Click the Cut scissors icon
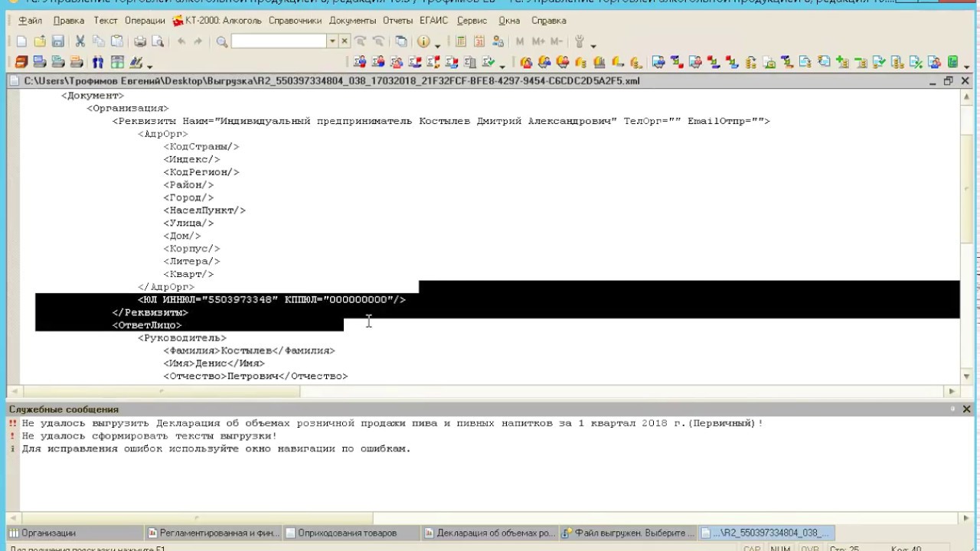This screenshot has height=551, width=980. 80,41
